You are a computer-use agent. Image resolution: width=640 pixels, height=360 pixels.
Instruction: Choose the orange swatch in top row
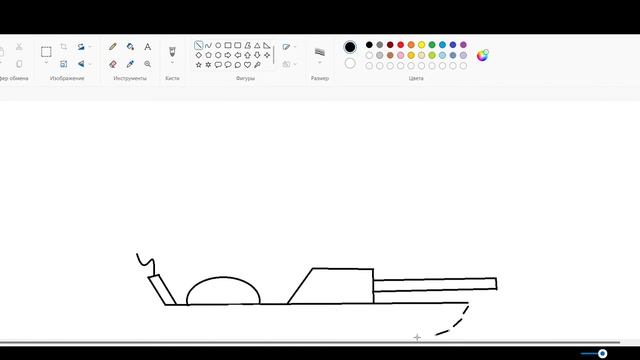coord(411,45)
